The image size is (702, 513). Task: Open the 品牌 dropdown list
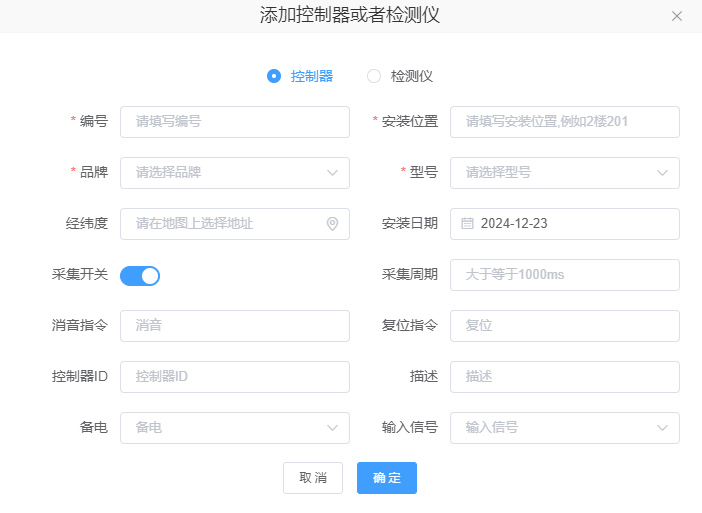click(x=234, y=173)
